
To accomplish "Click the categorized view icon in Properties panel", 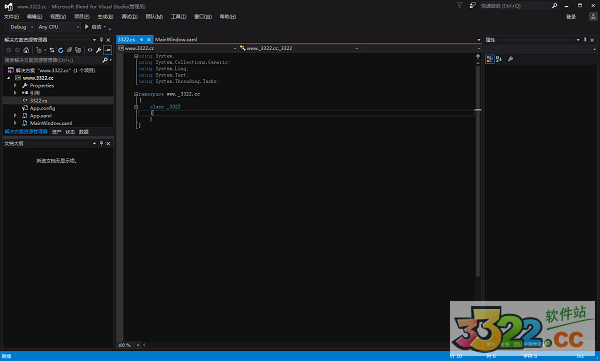I will (x=489, y=59).
